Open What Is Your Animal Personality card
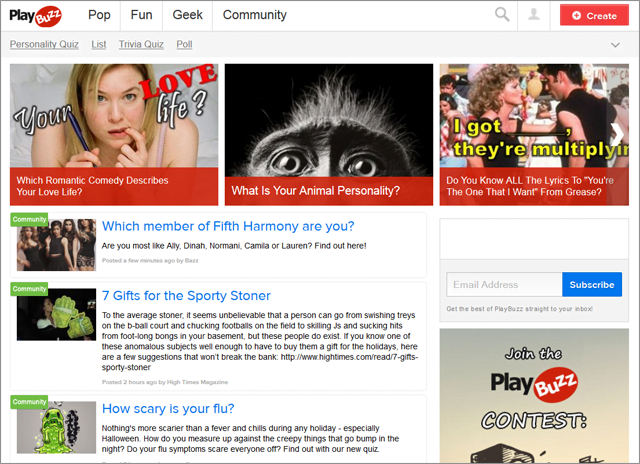640x464 pixels. coord(329,135)
